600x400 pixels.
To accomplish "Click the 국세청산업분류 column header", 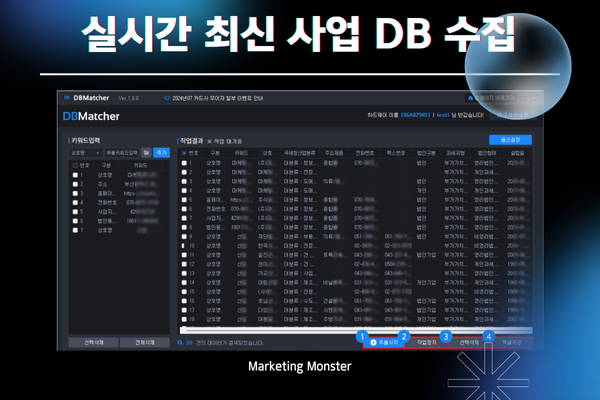I will click(300, 153).
